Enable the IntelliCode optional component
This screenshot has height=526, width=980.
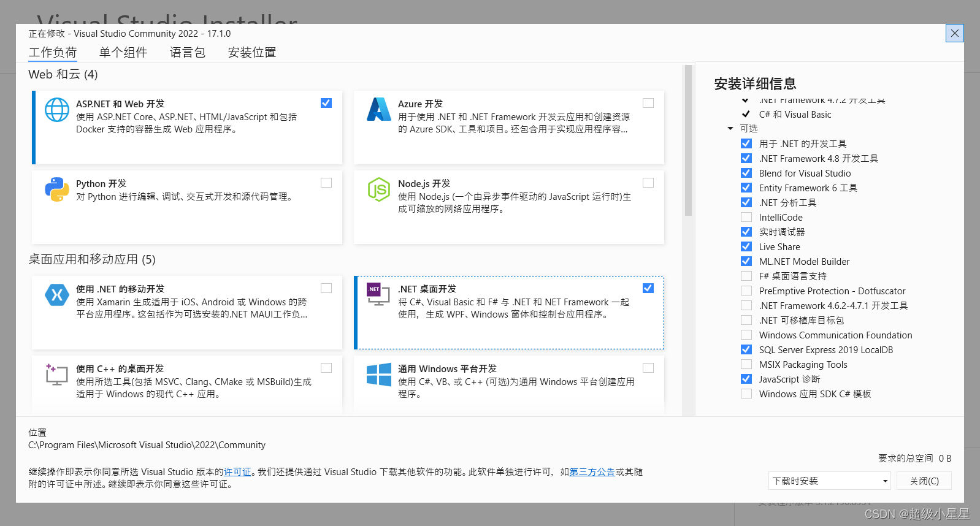coord(746,217)
